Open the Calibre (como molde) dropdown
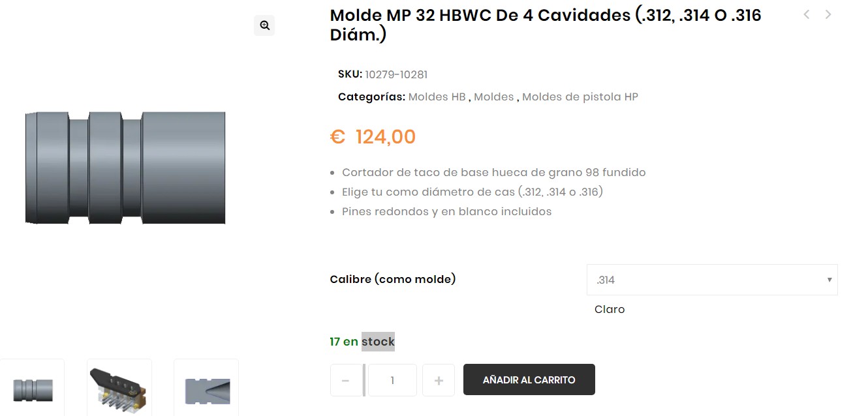The width and height of the screenshot is (868, 416). pos(711,280)
